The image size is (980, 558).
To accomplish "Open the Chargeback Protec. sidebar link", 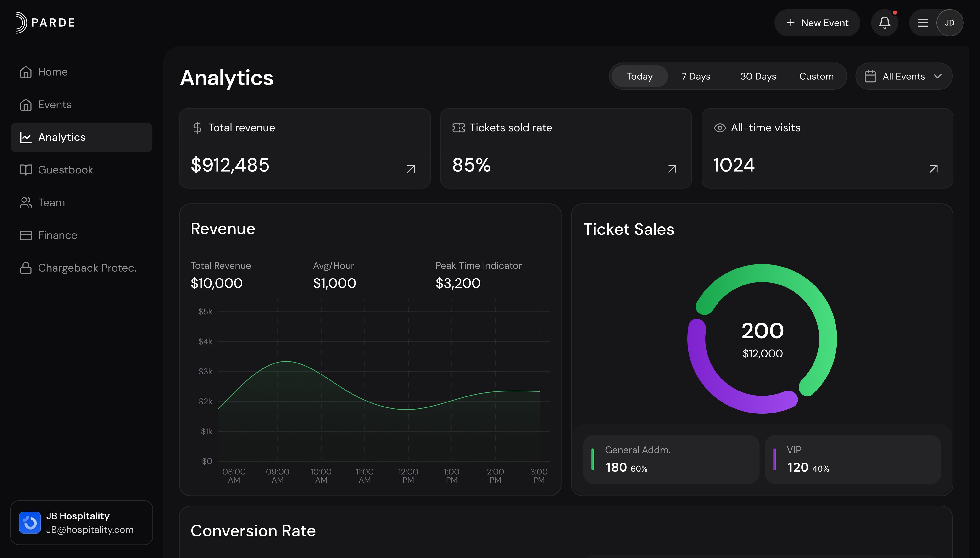I will pyautogui.click(x=87, y=268).
